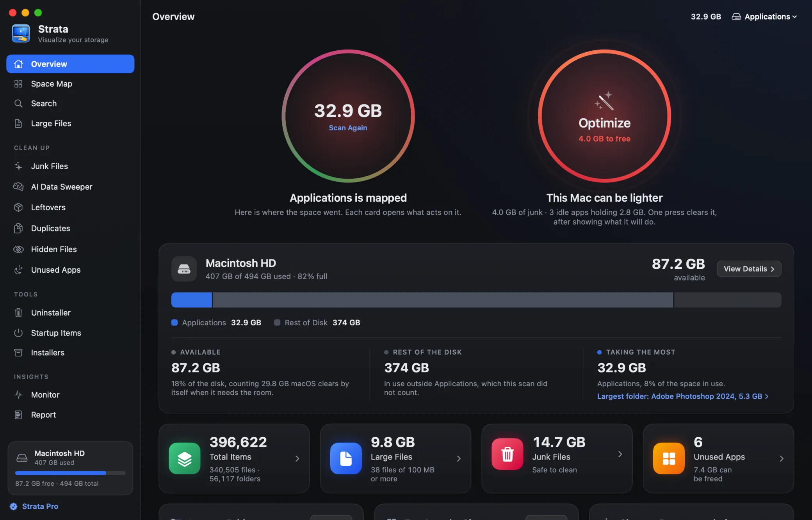Expand the Junk Files card chevron
This screenshot has width=812, height=520.
[620, 454]
